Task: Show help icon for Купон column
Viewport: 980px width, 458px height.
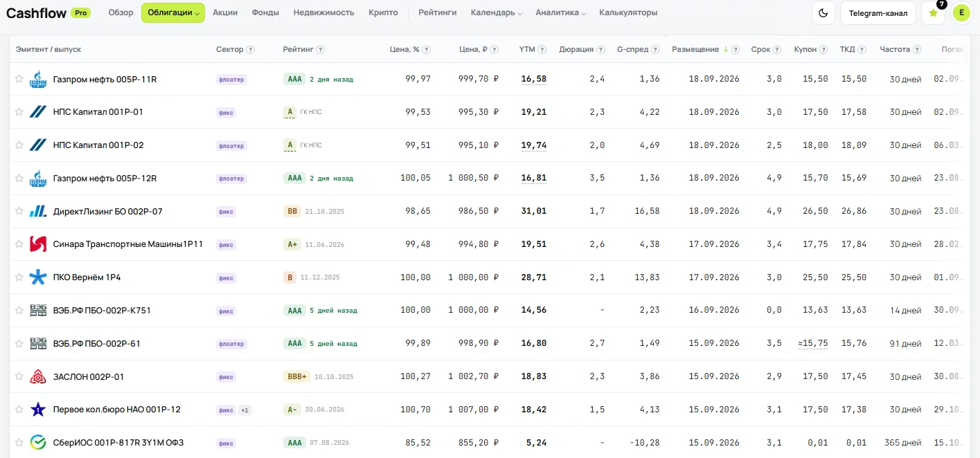Action: coord(823,50)
